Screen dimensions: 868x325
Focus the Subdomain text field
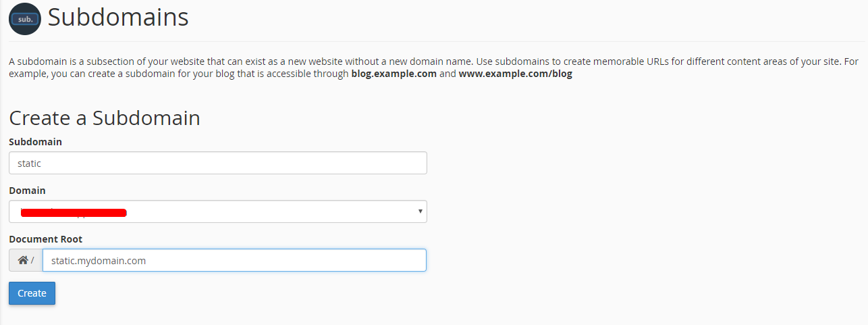217,163
